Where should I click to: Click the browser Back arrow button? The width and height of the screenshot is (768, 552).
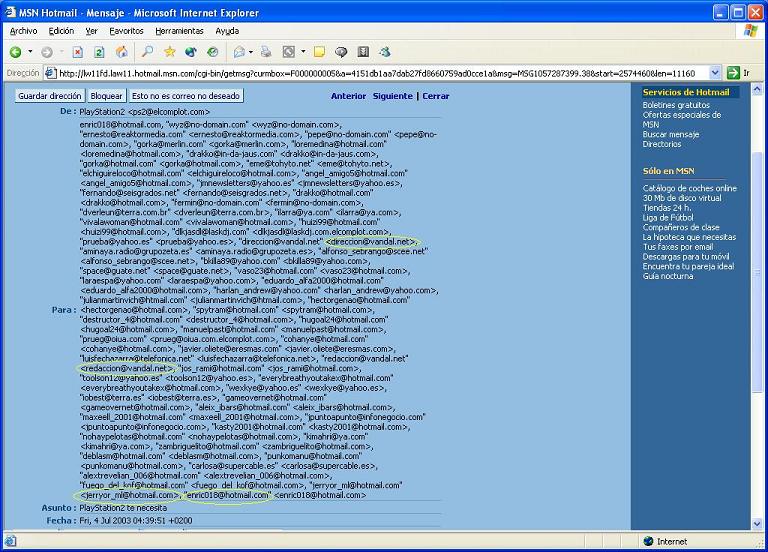pos(15,52)
